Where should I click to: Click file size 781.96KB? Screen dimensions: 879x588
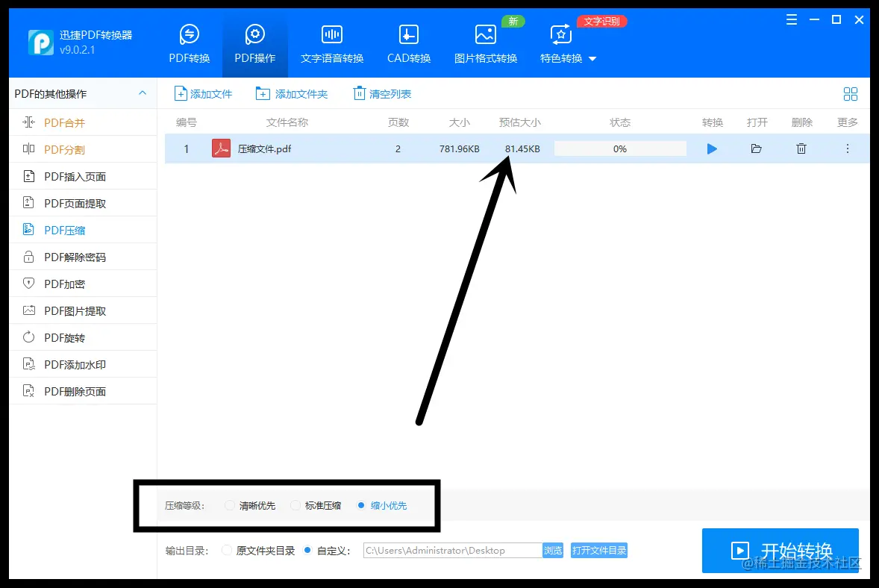tap(460, 149)
